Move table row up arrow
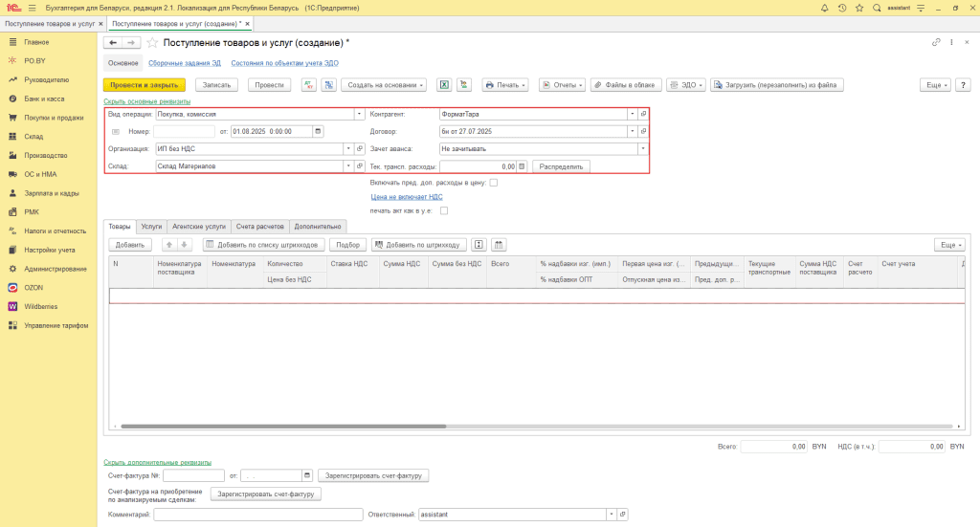 click(x=168, y=245)
